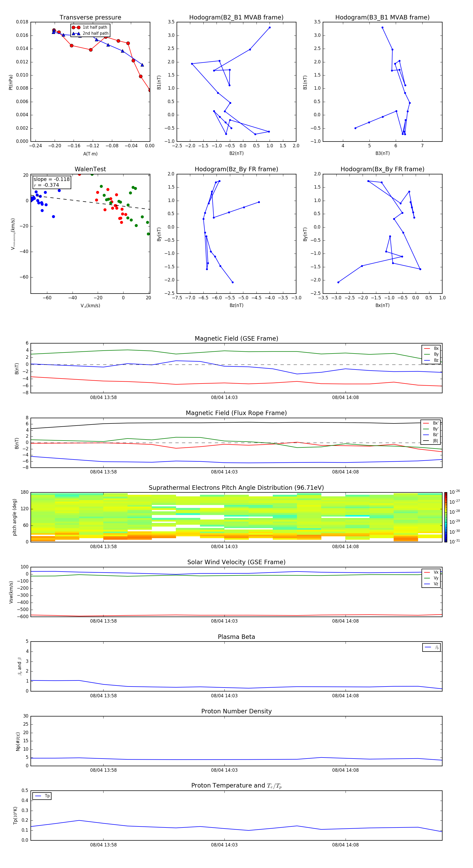Click the 'slope = -0.118' annotation
The image size is (473, 868).
52,179
